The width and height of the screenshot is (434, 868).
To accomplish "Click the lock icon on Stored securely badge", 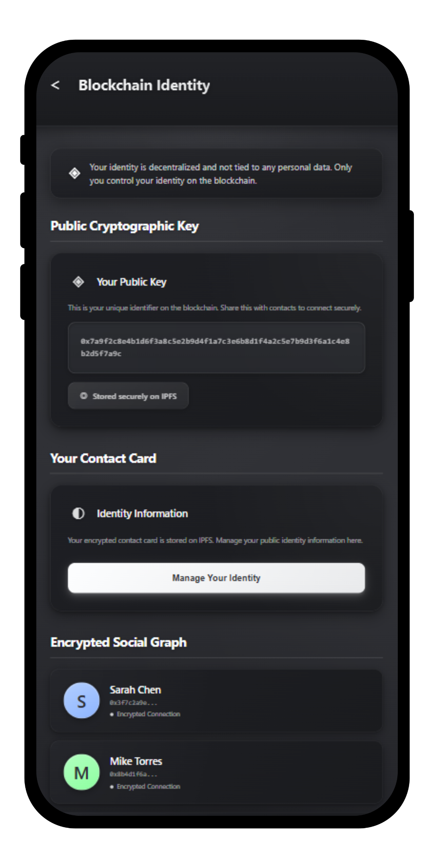I will [x=84, y=396].
